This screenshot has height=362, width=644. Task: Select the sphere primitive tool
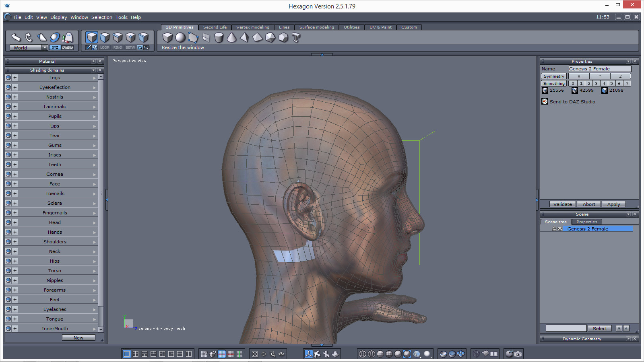click(x=180, y=38)
